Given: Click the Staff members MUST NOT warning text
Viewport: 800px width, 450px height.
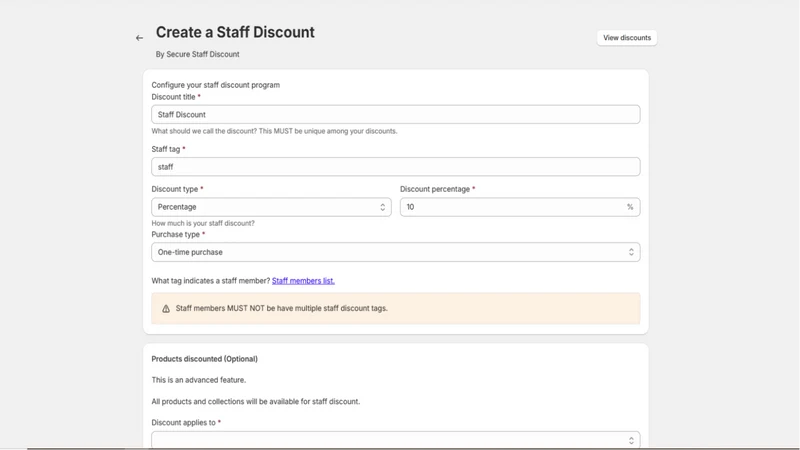Looking at the screenshot, I should pos(282,308).
